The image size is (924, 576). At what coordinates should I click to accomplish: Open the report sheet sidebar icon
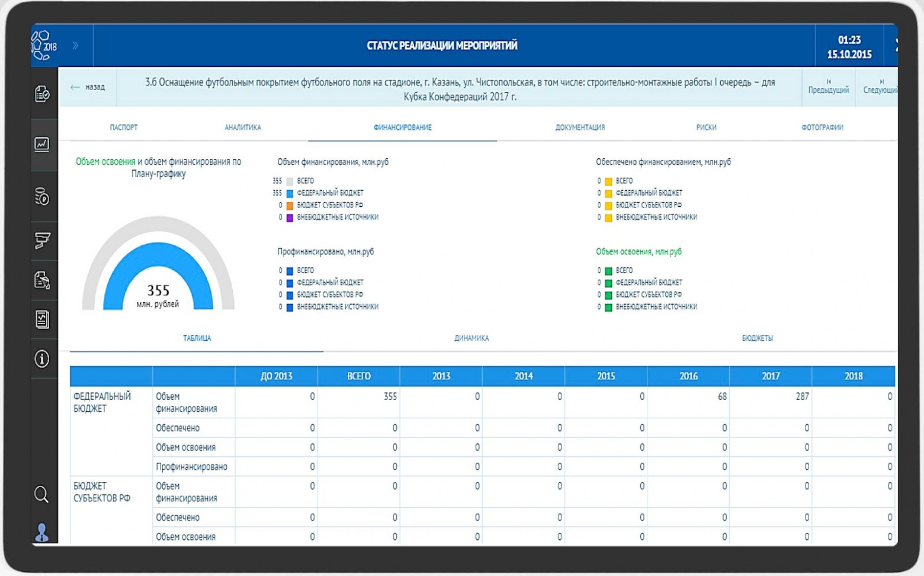[42, 319]
